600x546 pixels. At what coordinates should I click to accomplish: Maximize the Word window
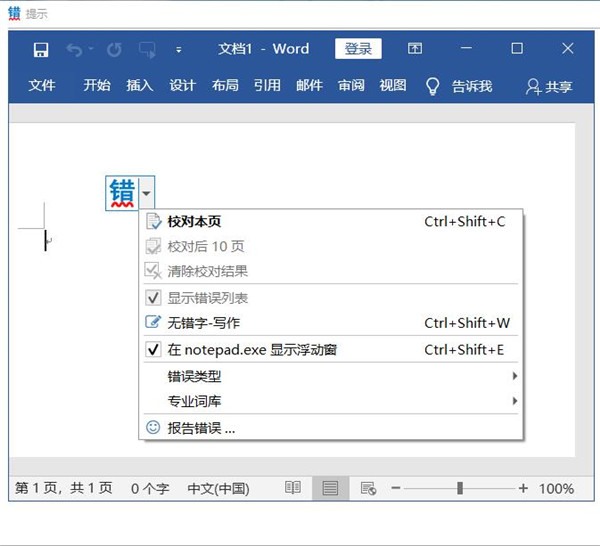517,48
